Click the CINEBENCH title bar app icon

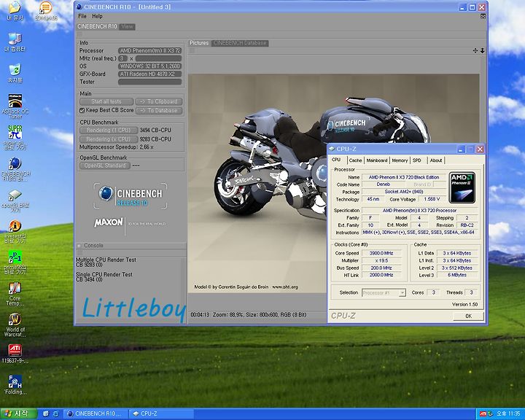pos(79,7)
